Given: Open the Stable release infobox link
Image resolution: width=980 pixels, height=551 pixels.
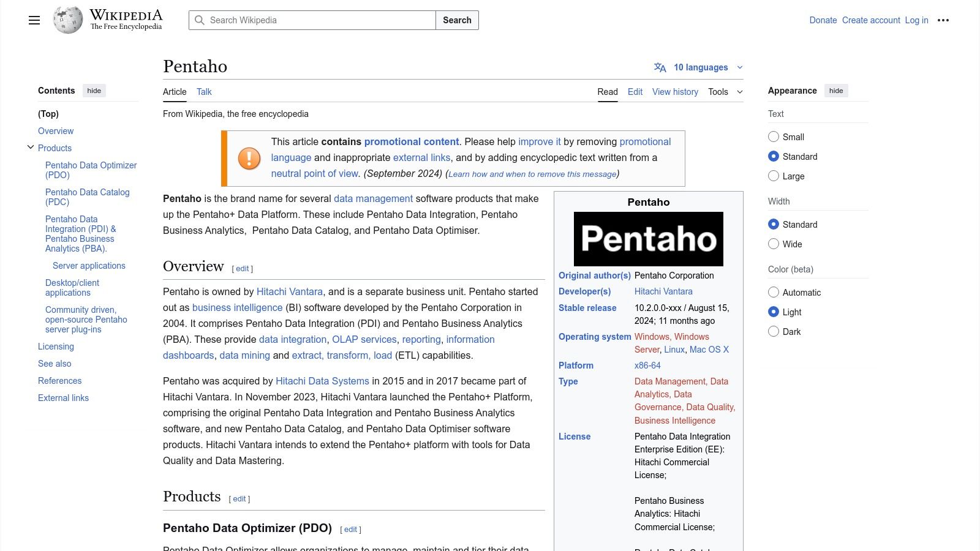Looking at the screenshot, I should (587, 308).
